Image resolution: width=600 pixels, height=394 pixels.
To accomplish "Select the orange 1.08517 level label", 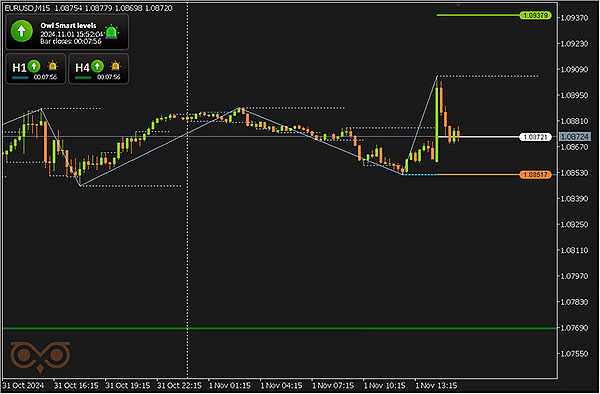I will [x=535, y=175].
